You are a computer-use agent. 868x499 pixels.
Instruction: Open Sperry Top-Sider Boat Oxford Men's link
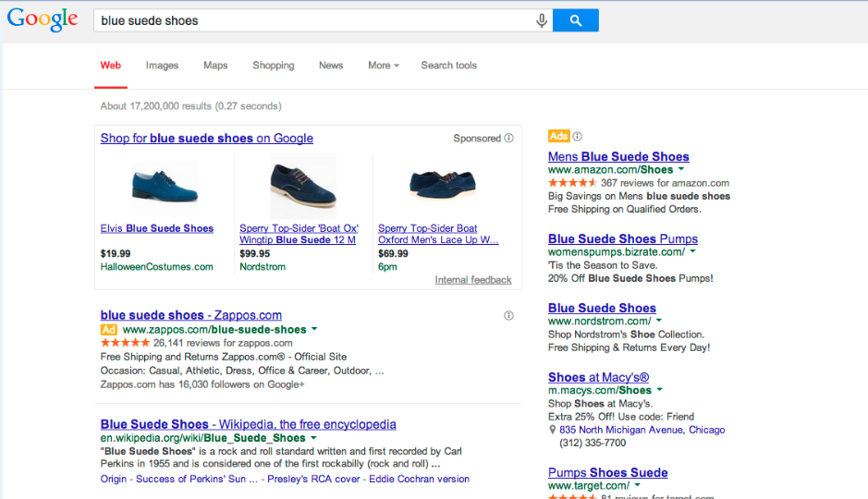pos(438,234)
